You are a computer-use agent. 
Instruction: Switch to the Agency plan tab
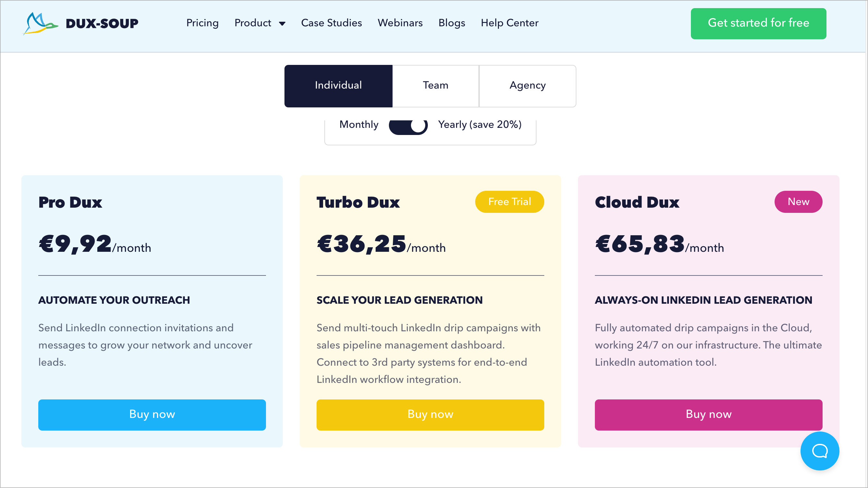tap(527, 86)
